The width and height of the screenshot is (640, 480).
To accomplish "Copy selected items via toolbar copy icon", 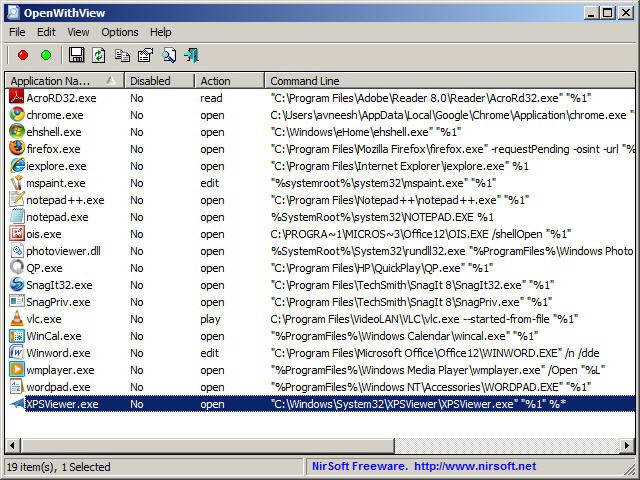I will click(x=122, y=56).
